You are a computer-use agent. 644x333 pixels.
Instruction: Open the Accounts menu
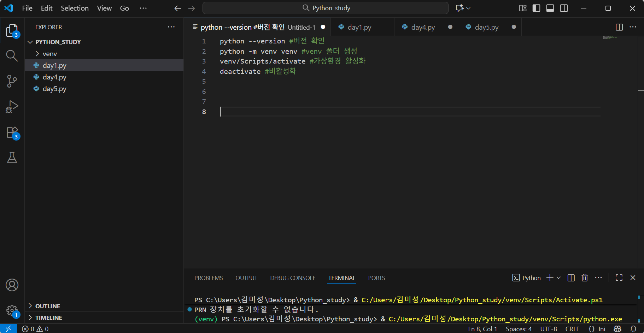[12, 285]
